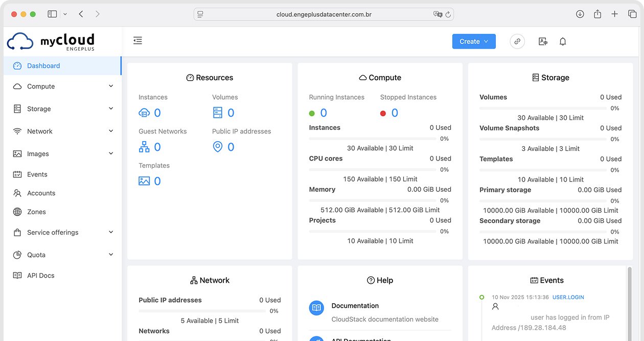Go back with Safari back arrow
644x341 pixels.
click(x=81, y=14)
